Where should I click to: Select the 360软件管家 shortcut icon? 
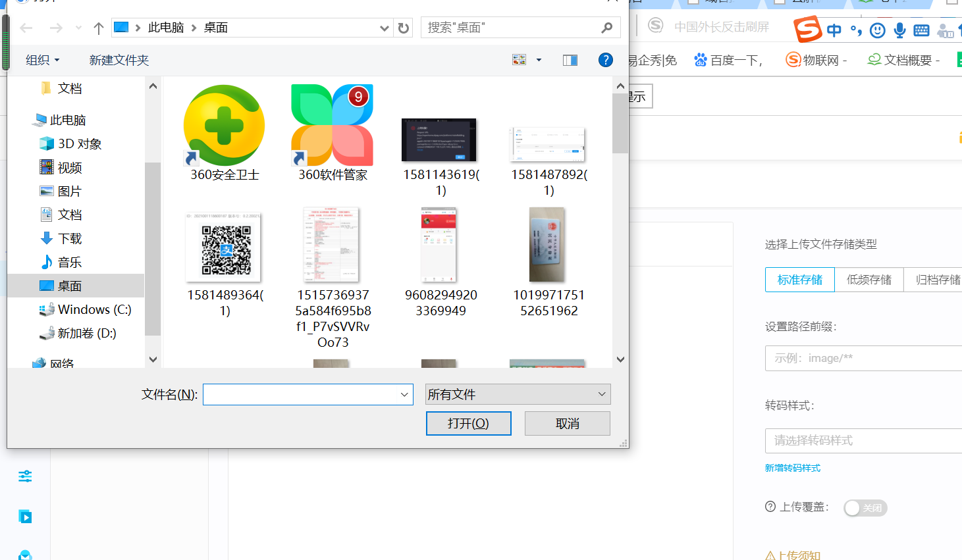[333, 126]
